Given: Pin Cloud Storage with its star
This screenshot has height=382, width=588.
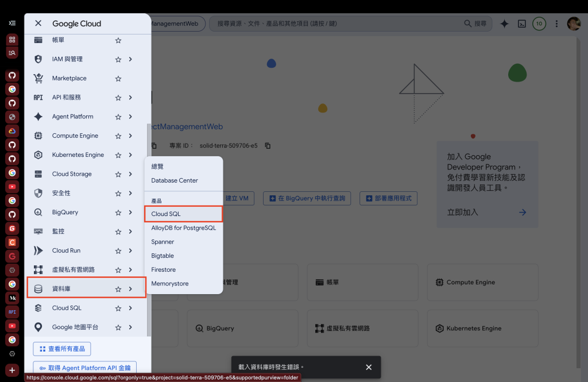Looking at the screenshot, I should [x=118, y=175].
